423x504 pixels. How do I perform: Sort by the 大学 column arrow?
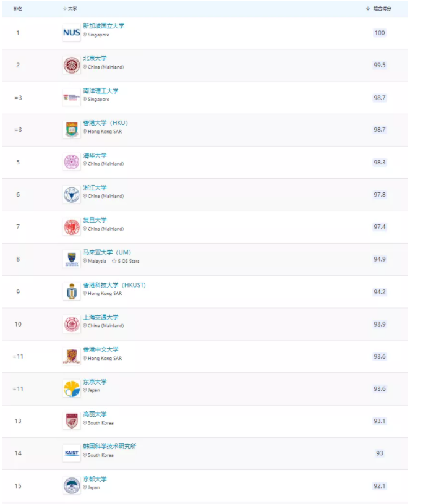[64, 9]
